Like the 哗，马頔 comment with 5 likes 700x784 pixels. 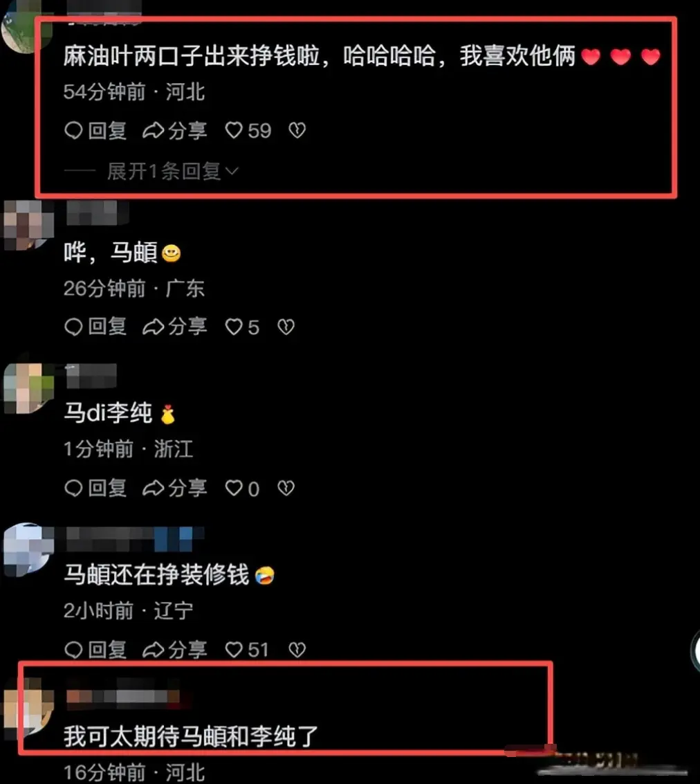click(x=242, y=327)
